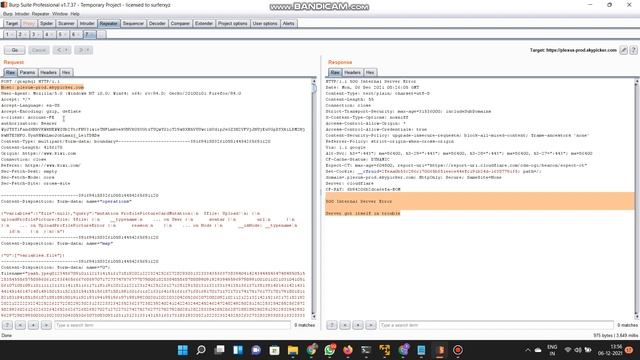Open the Widgets taskbar icon
This screenshot has width=640, height=360.
click(238, 350)
